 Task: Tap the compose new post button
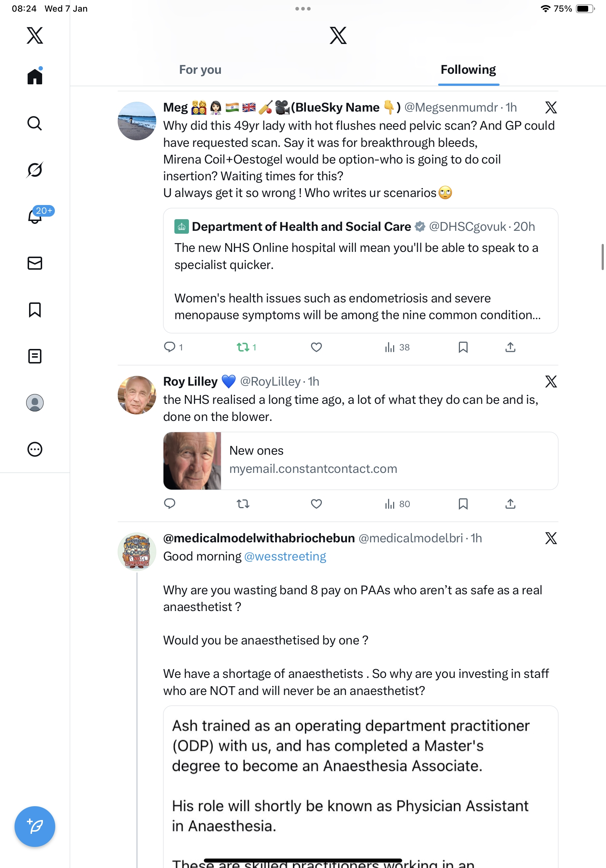(35, 827)
